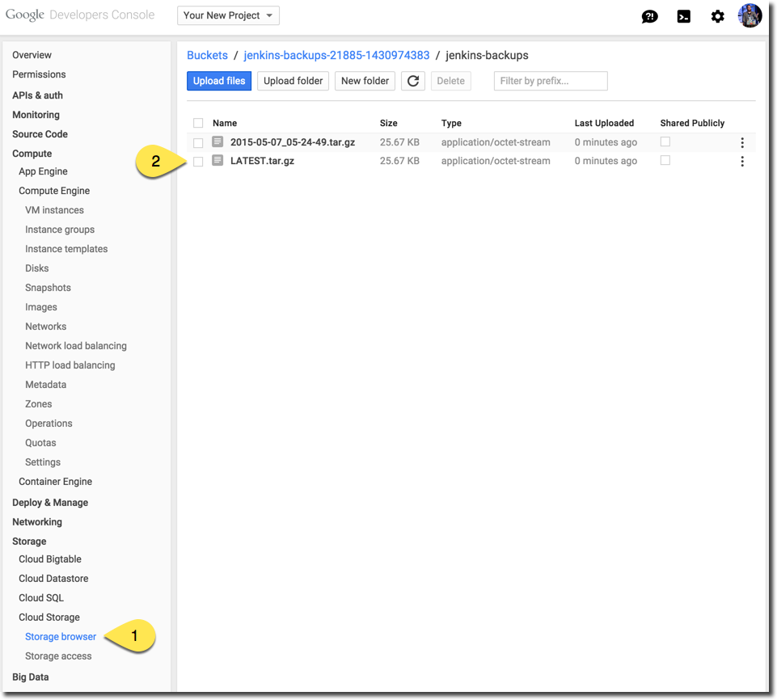Open Cloud Storage in sidebar

[x=49, y=618]
